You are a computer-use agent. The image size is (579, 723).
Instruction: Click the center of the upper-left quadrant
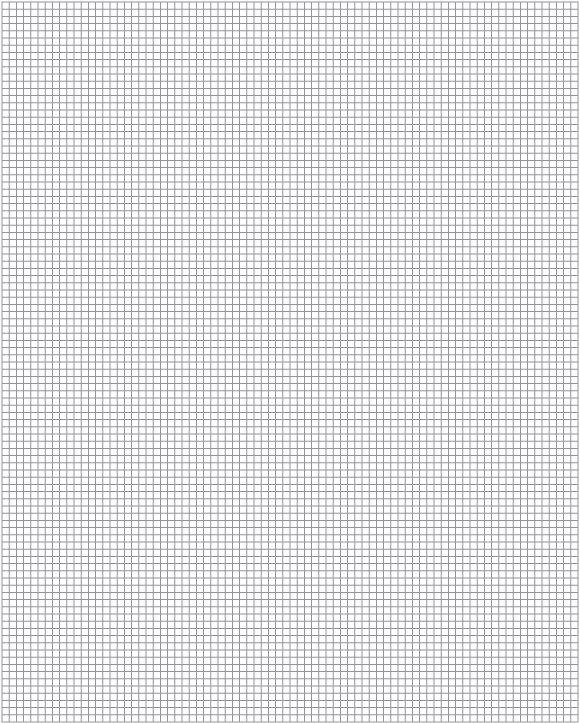(x=146, y=182)
